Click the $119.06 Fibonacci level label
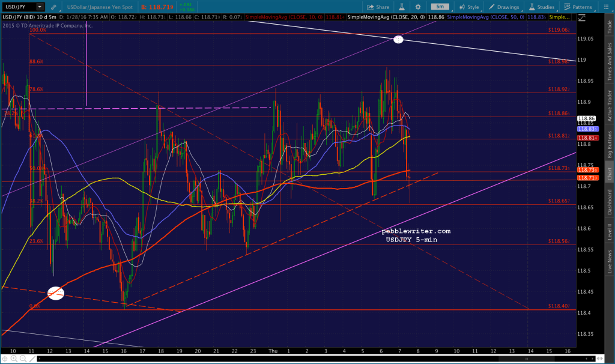Image resolution: width=615 pixels, height=364 pixels. point(559,30)
